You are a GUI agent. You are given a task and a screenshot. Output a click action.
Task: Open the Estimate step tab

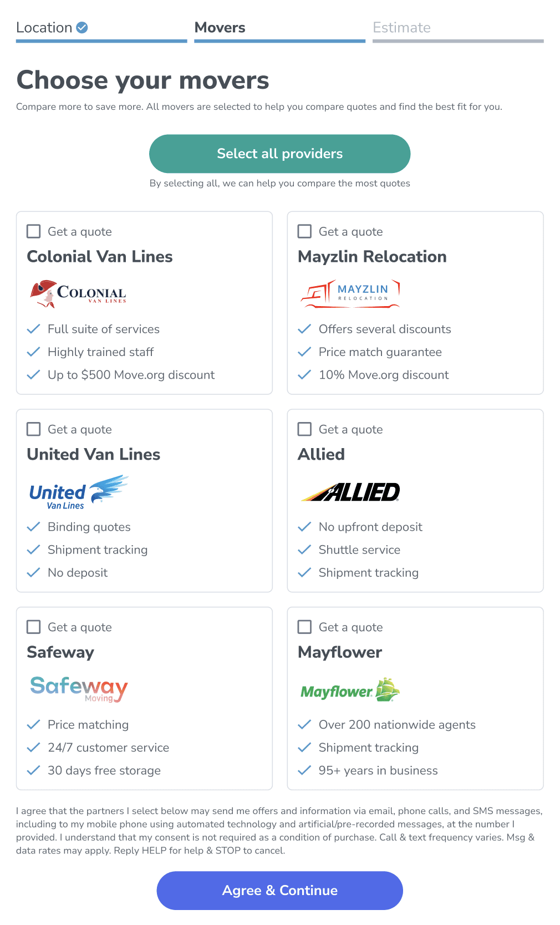point(458,30)
